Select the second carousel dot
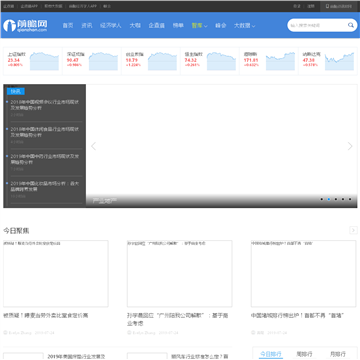360x360 pixels. pos(329,199)
